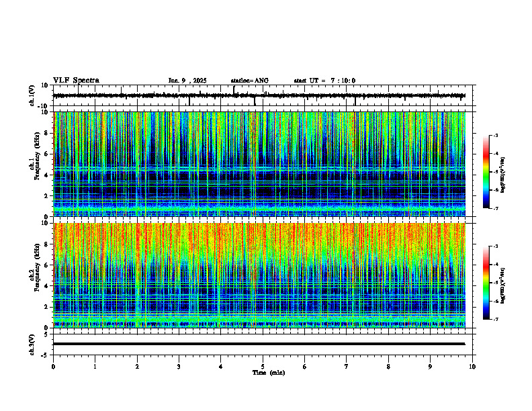
Task: Click the "station=ANG" header label
Action: [249, 81]
